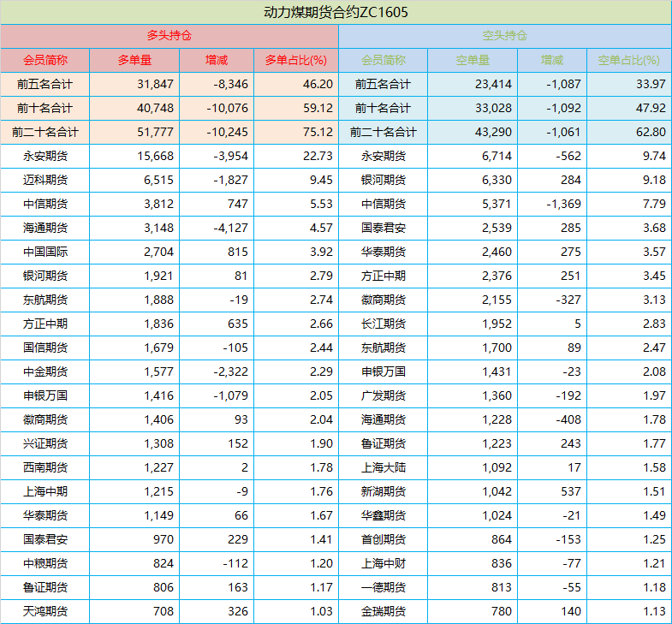672x624 pixels.
Task: Click the 会员简称 header under 空头持仓
Action: [x=384, y=60]
